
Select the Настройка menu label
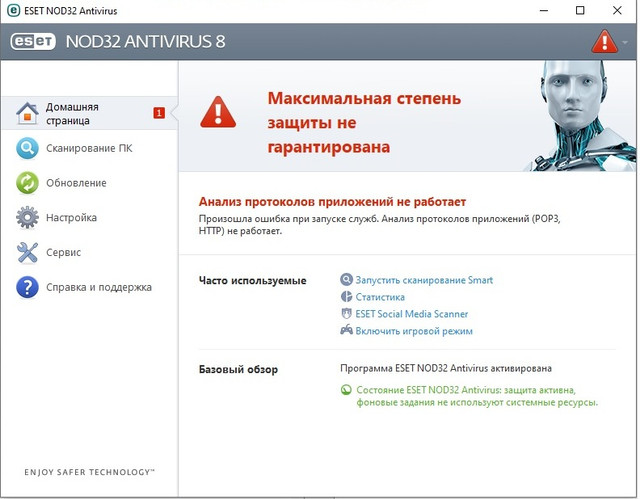(71, 217)
